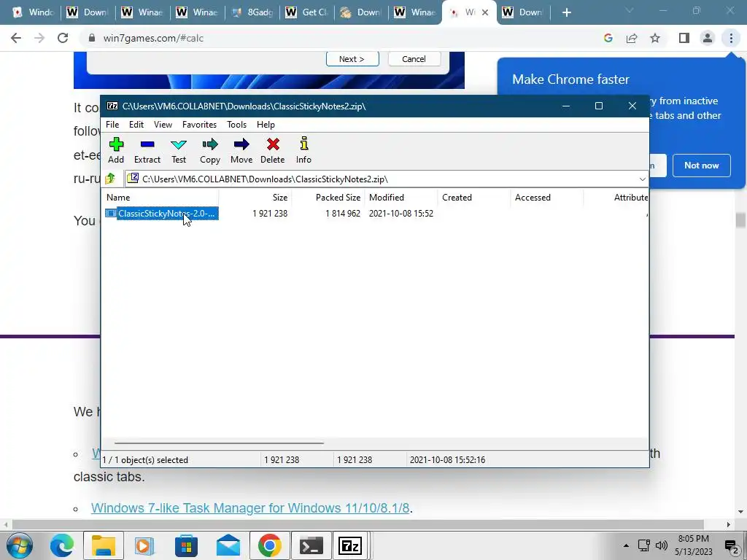Click the Move toolbar icon
Screen dimensions: 747x560
(241, 150)
